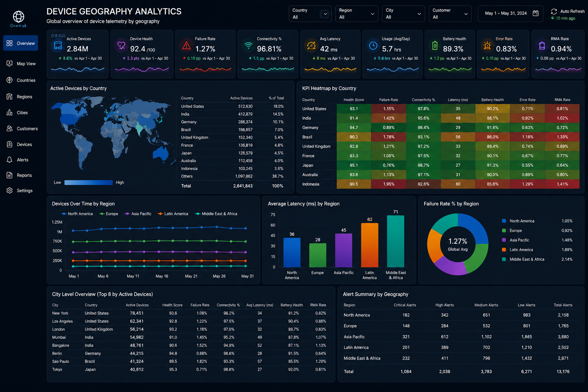This screenshot has width=588, height=392.
Task: Click the Latin America latency bar showing 62
Action: pyautogui.click(x=369, y=245)
